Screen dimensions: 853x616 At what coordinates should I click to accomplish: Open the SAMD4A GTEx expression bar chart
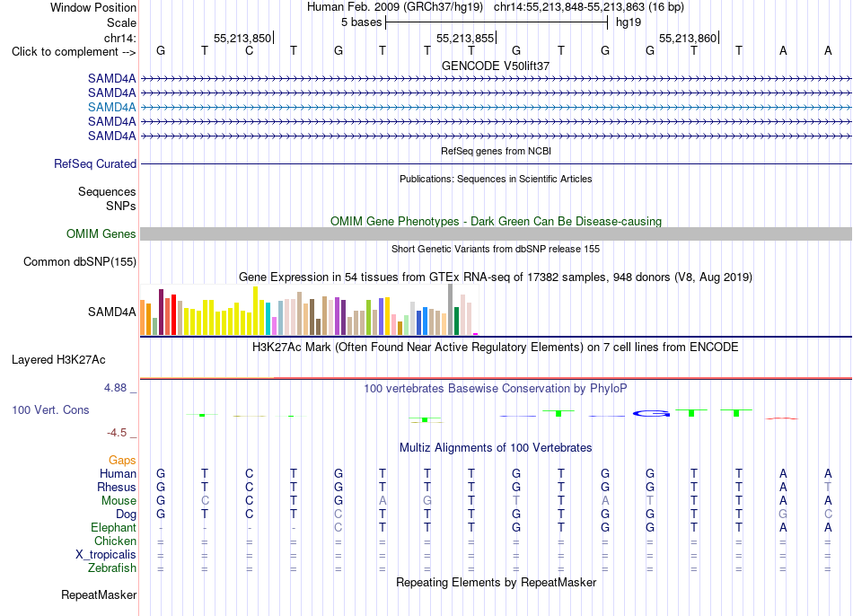click(x=309, y=310)
